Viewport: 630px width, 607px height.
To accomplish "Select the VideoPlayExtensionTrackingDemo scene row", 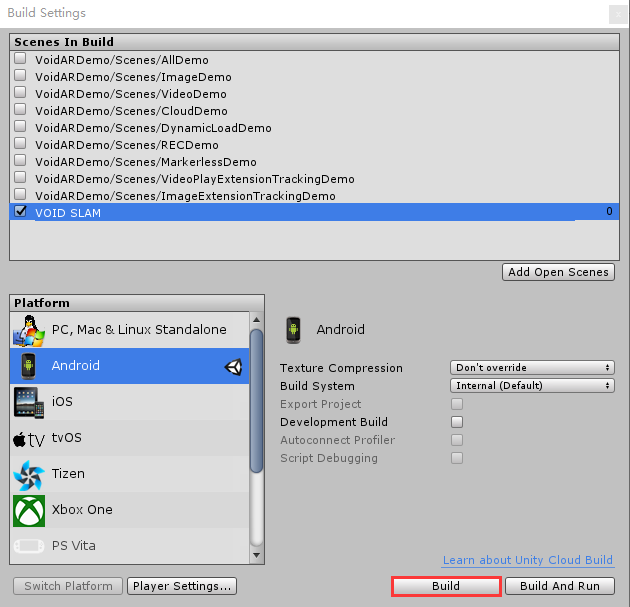I will click(x=314, y=179).
